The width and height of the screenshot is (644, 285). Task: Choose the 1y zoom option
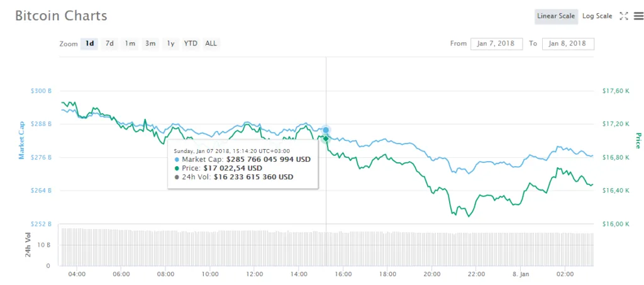click(170, 43)
